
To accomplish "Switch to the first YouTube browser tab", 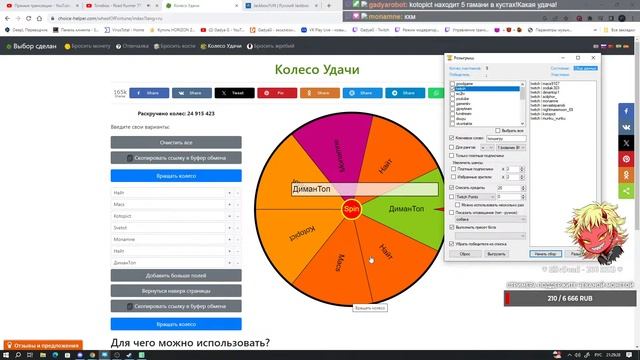I will tap(42, 6).
